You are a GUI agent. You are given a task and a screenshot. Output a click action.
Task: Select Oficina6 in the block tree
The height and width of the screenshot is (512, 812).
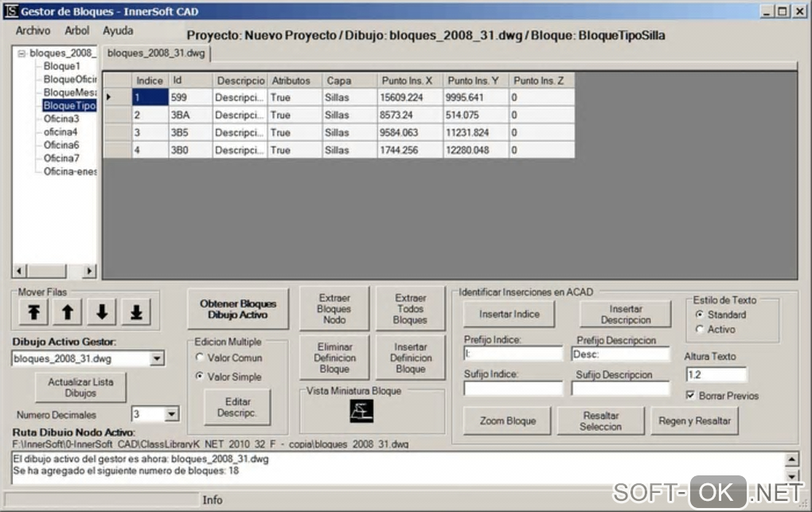61,145
